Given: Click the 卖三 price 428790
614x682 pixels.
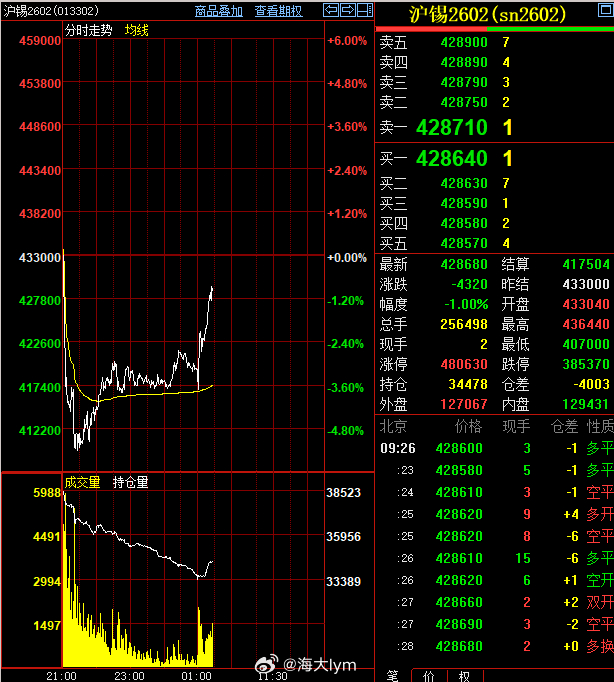Looking at the screenshot, I should (464, 82).
